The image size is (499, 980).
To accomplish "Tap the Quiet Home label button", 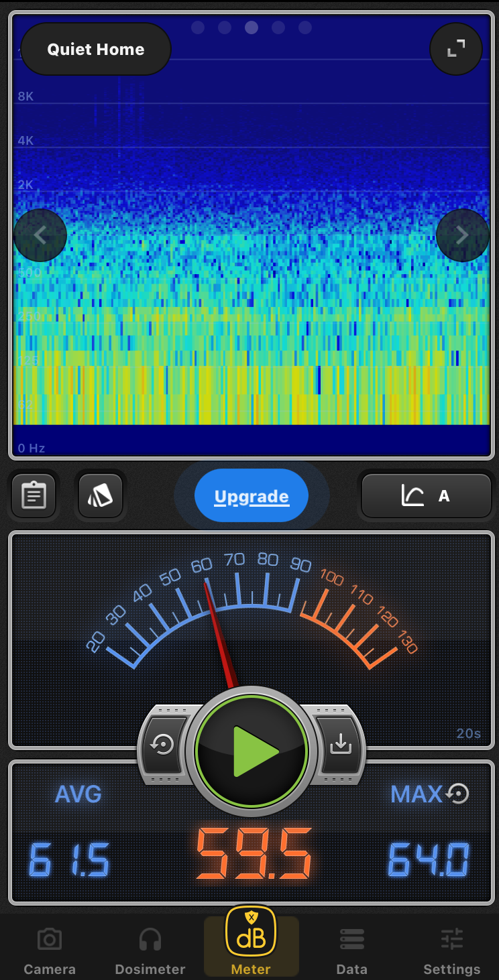I will click(x=96, y=50).
